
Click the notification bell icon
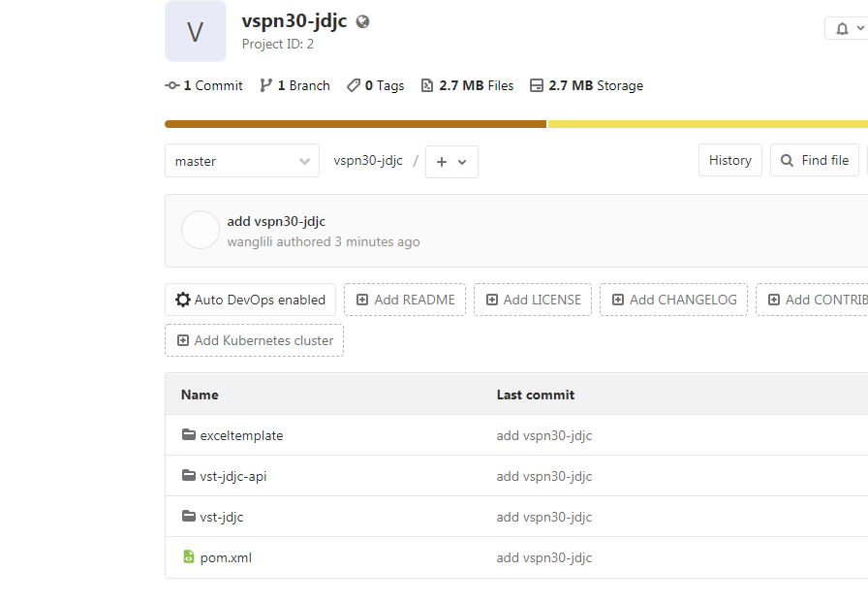pyautogui.click(x=841, y=29)
